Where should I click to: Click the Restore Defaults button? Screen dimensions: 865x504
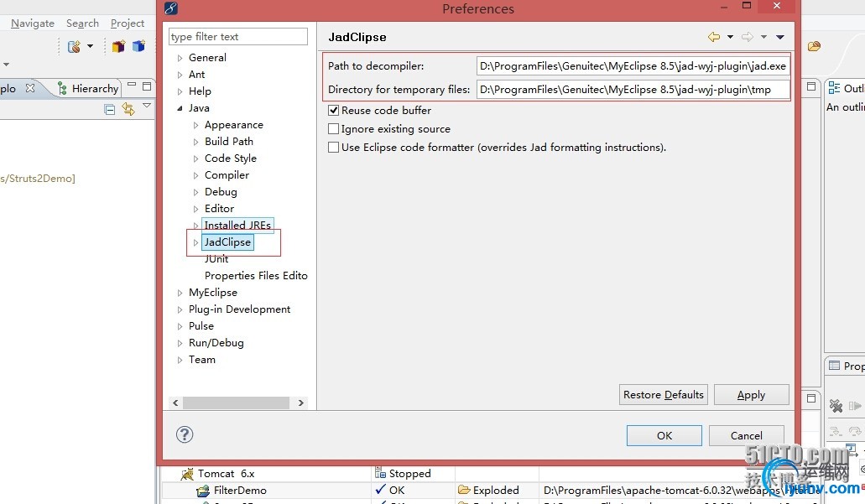point(663,395)
